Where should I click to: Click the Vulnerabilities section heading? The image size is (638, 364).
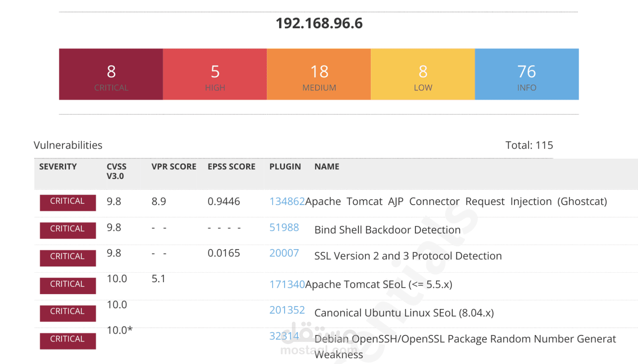point(68,145)
